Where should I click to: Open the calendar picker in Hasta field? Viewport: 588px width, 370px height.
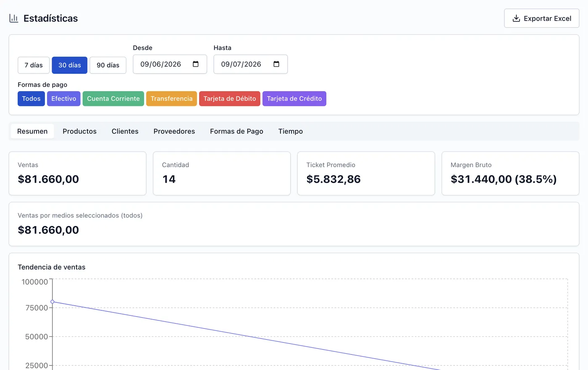tap(276, 64)
